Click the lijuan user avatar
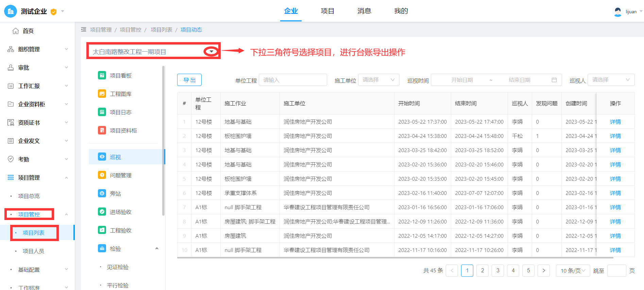This screenshot has width=644, height=290. (618, 12)
